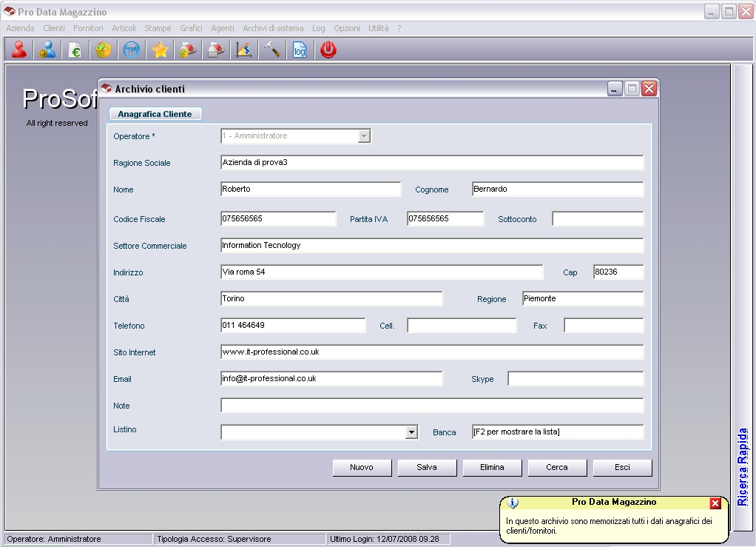Open the log viewer toolbar icon
The image size is (756, 547).
pyautogui.click(x=300, y=50)
